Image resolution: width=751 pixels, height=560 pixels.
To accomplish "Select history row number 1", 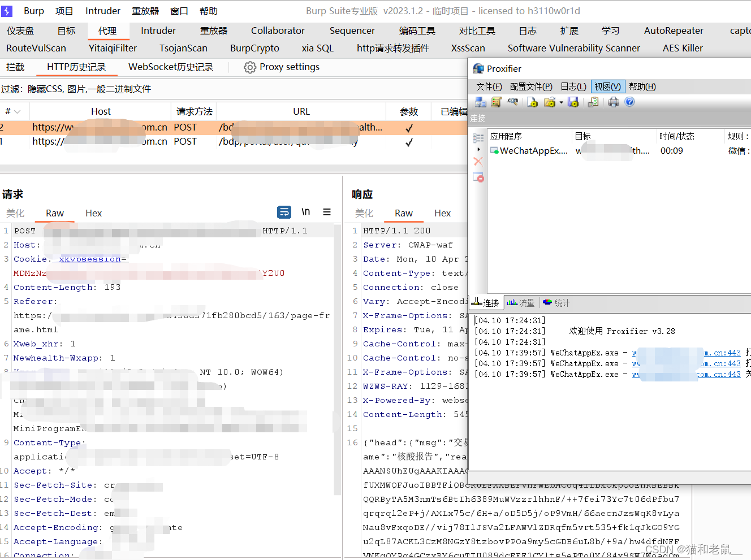I will 233,141.
